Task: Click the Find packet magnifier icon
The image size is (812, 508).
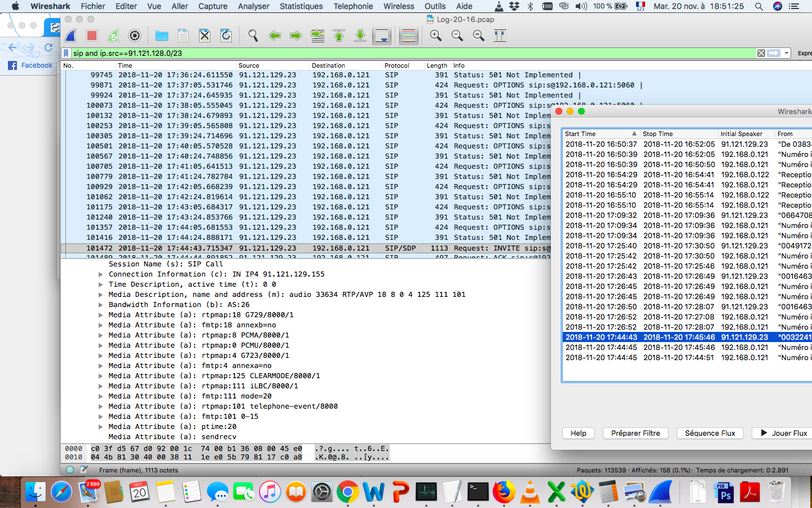Action: coord(253,36)
